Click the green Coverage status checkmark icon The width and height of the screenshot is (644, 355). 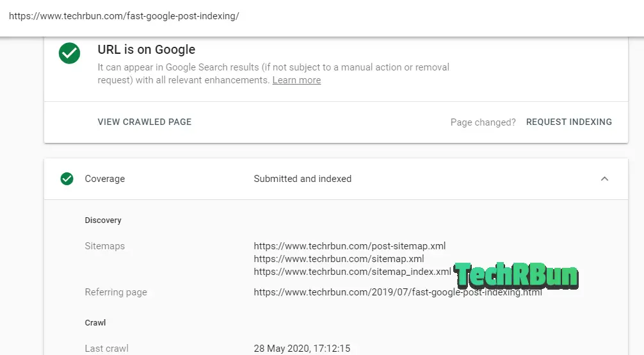click(x=67, y=179)
